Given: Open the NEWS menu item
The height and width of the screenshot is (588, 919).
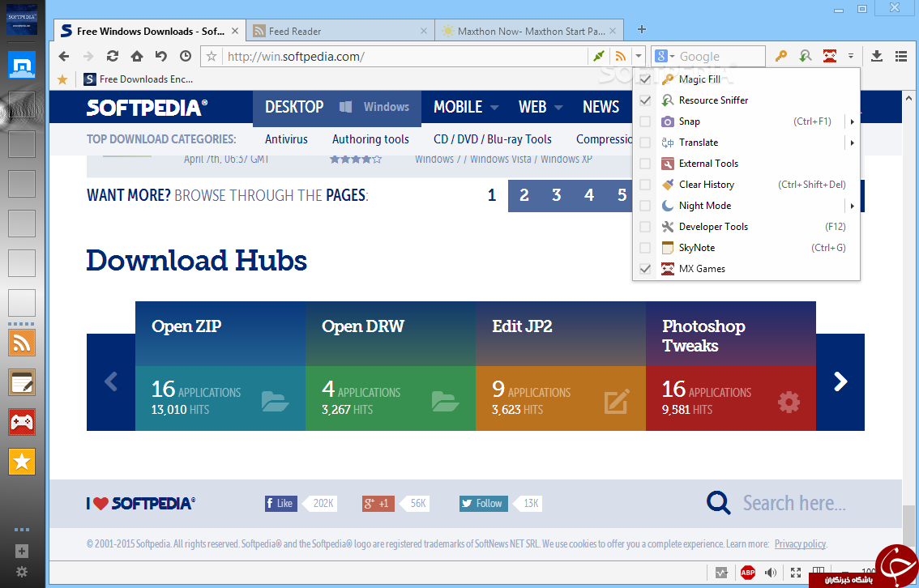Looking at the screenshot, I should click(601, 107).
